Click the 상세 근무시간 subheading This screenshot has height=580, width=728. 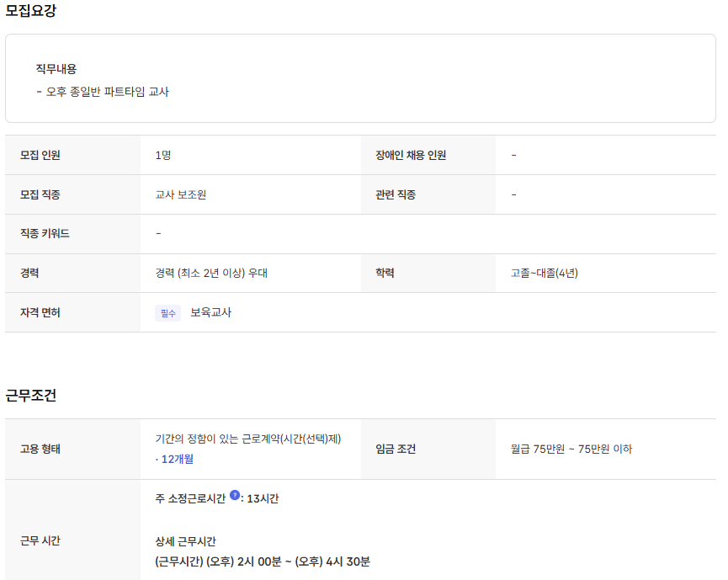coord(186,541)
